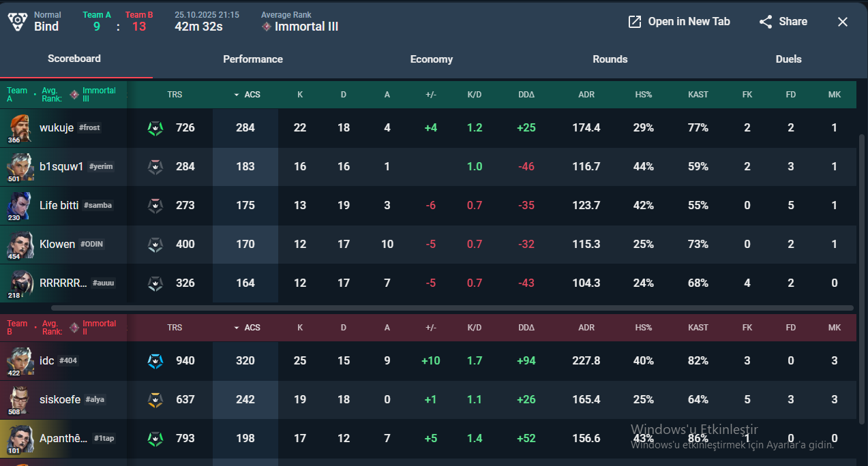Select the Rounds tab

pyautogui.click(x=610, y=59)
